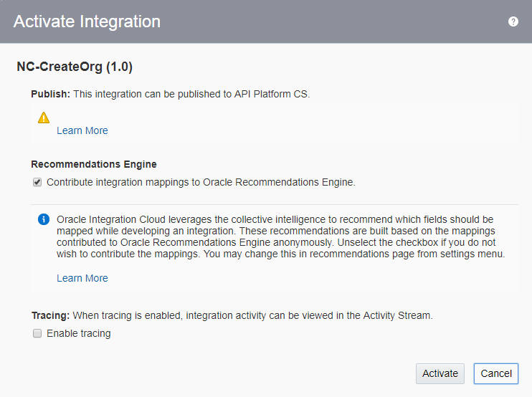The height and width of the screenshot is (397, 532).
Task: Click the Activate button
Action: pos(440,373)
